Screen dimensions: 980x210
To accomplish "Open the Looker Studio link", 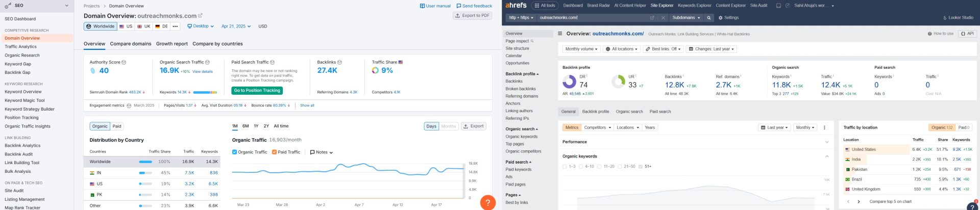I will coord(958,18).
